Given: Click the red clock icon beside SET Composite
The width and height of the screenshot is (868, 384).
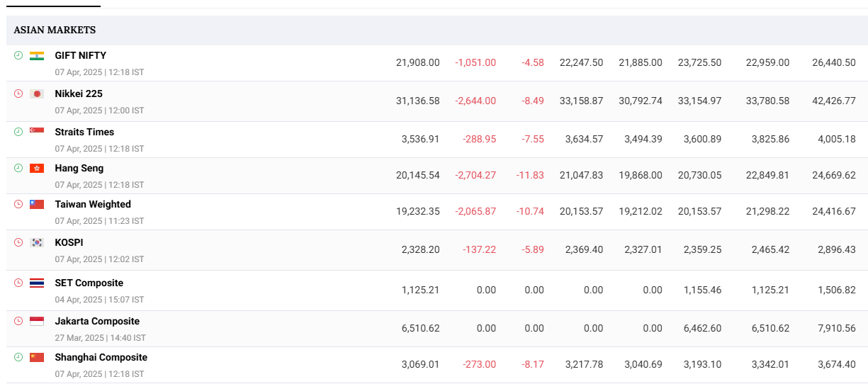Looking at the screenshot, I should tap(18, 283).
